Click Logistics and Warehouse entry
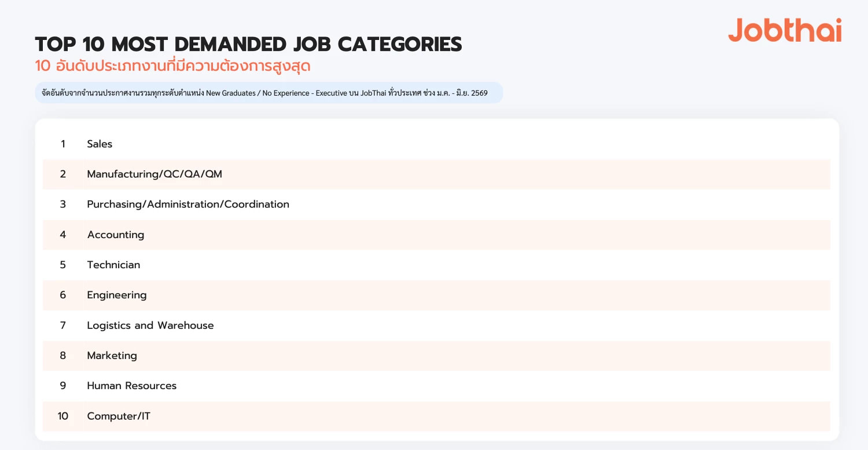This screenshot has height=450, width=868. (x=150, y=325)
